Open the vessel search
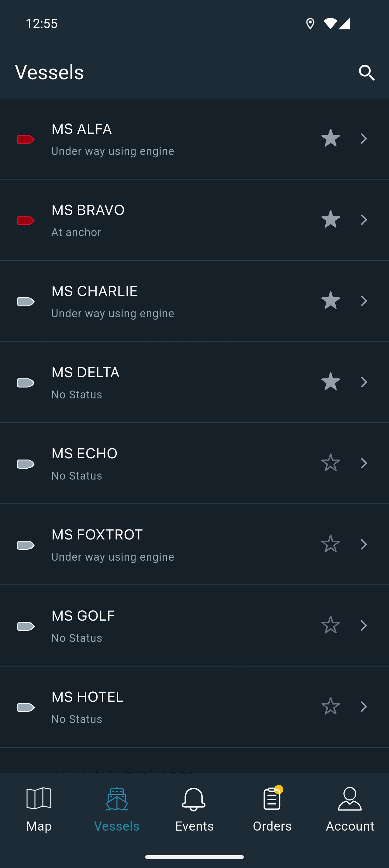Image resolution: width=389 pixels, height=868 pixels. [367, 72]
